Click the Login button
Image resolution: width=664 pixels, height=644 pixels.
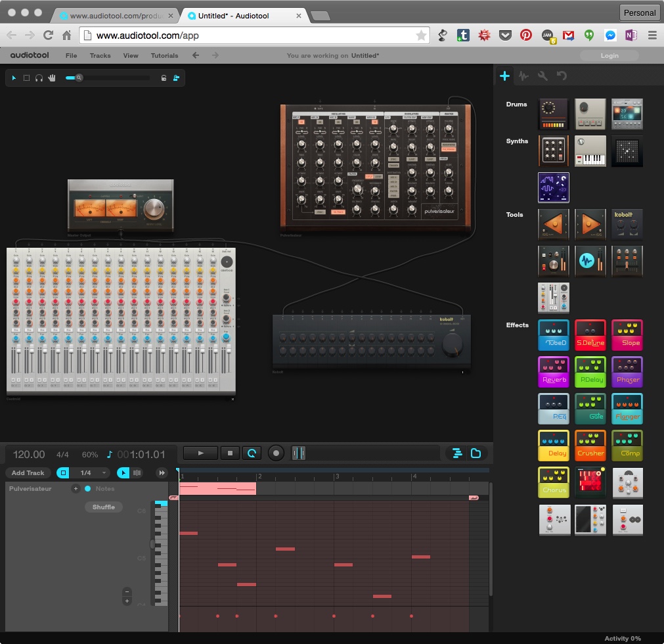[609, 55]
